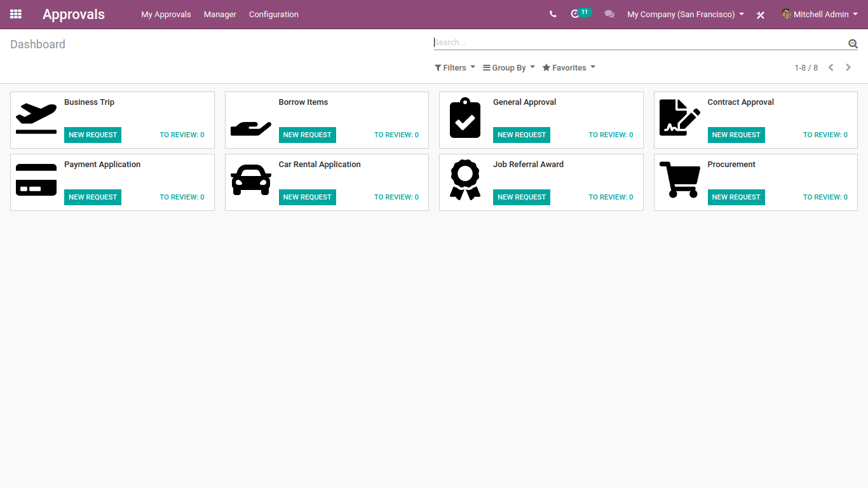Click the Payment Application credit card icon
Image resolution: width=868 pixels, height=488 pixels.
click(x=36, y=180)
